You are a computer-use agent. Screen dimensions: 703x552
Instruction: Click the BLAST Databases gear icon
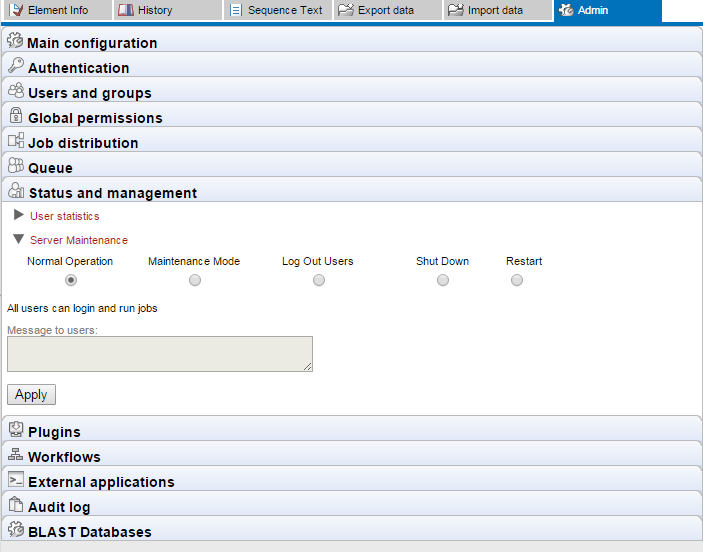[16, 529]
